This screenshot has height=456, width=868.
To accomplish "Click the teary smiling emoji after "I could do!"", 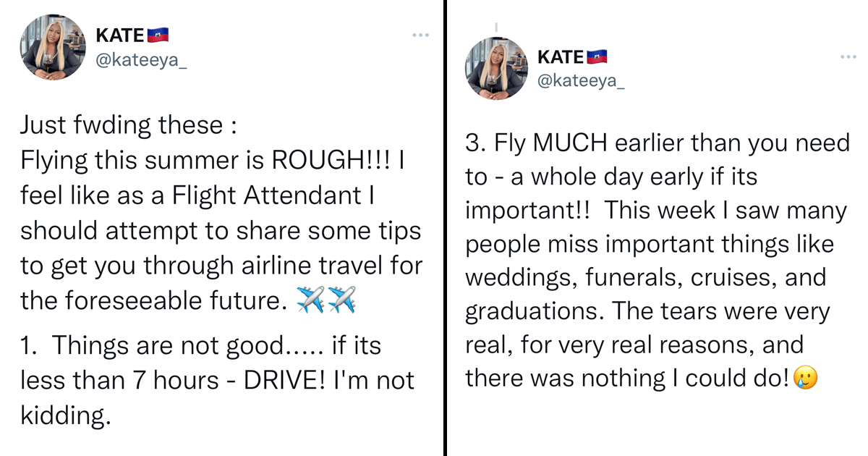I will click(x=805, y=379).
